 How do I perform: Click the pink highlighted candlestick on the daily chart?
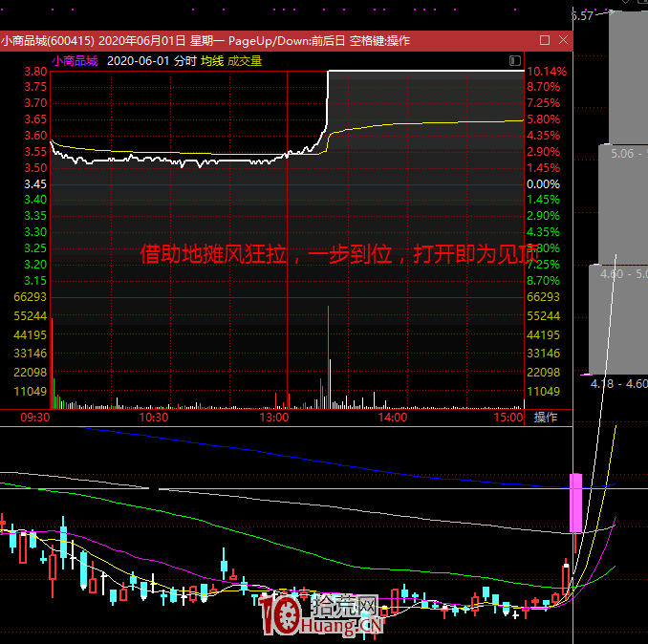(575, 503)
